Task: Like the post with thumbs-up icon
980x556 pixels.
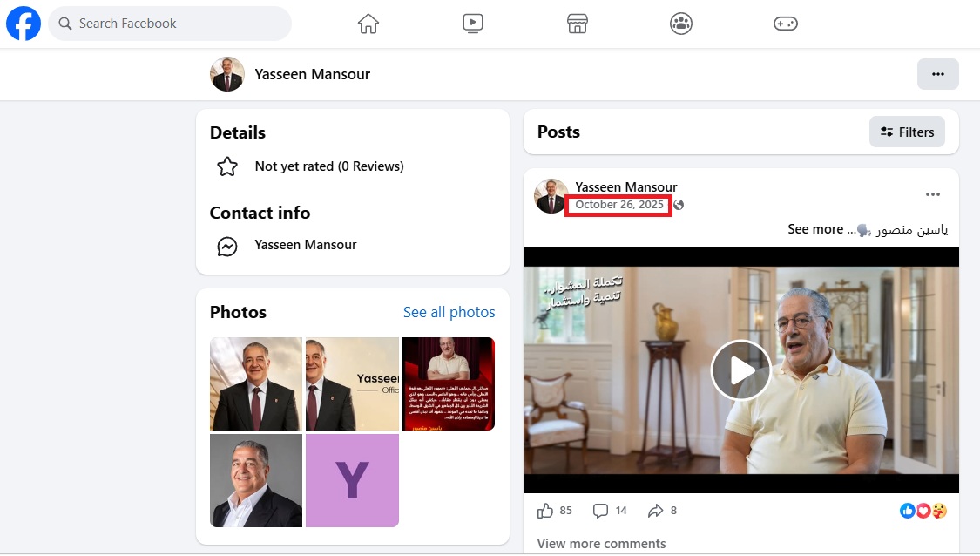Action: pos(546,511)
